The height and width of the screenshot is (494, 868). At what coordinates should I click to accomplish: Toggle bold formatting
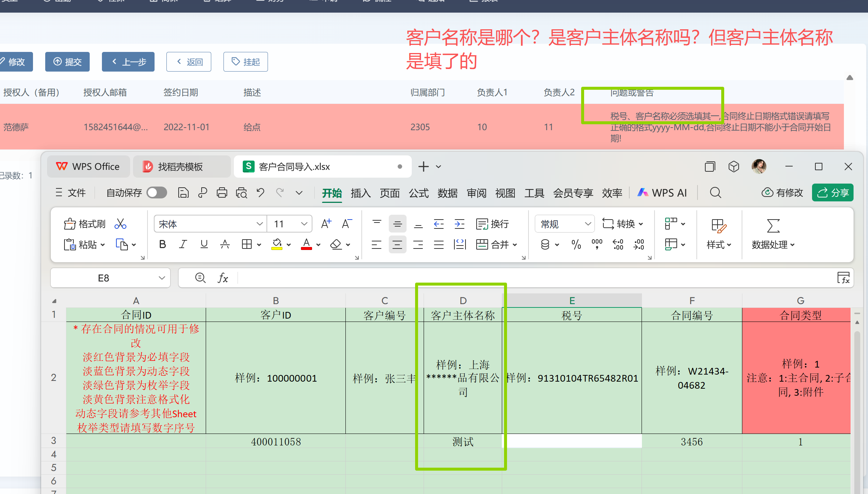click(162, 244)
